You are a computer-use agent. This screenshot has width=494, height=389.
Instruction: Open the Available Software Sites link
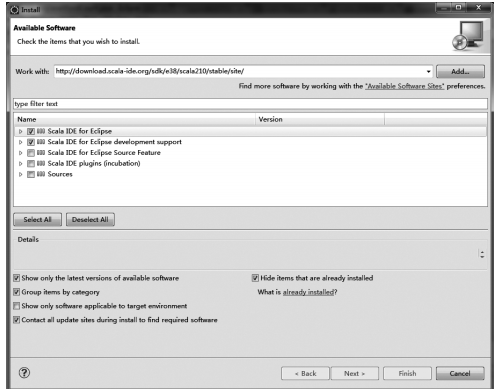[x=405, y=86]
